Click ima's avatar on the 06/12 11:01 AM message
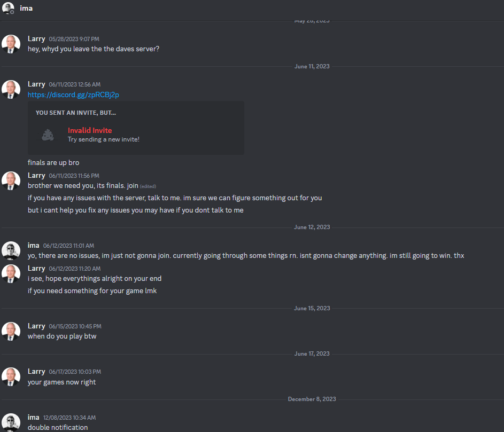This screenshot has height=432, width=504. pyautogui.click(x=11, y=250)
